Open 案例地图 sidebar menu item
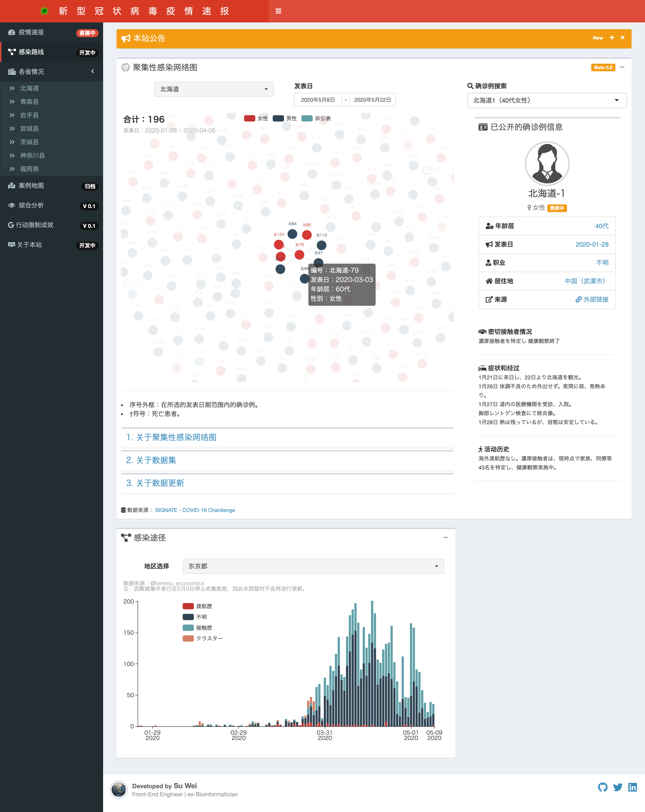 pyautogui.click(x=32, y=186)
